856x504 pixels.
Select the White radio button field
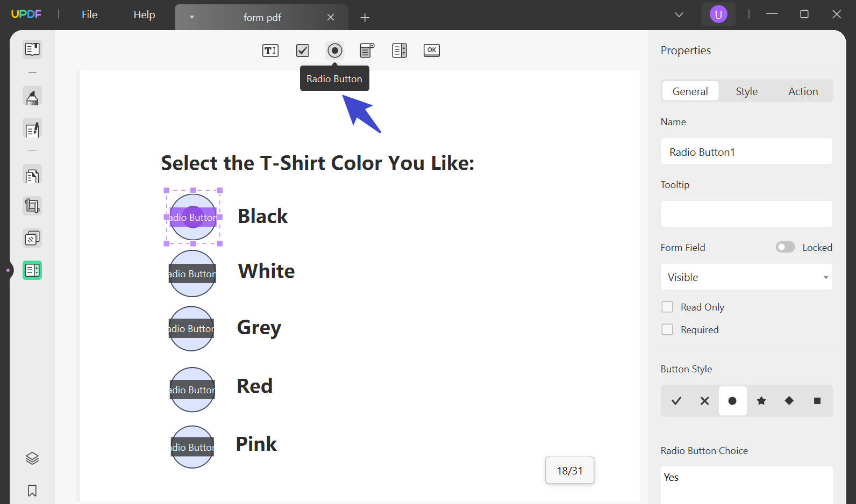pos(192,273)
